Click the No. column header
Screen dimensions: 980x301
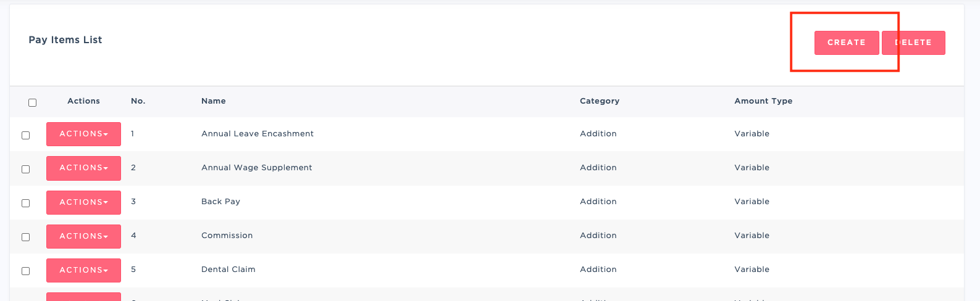coord(138,101)
